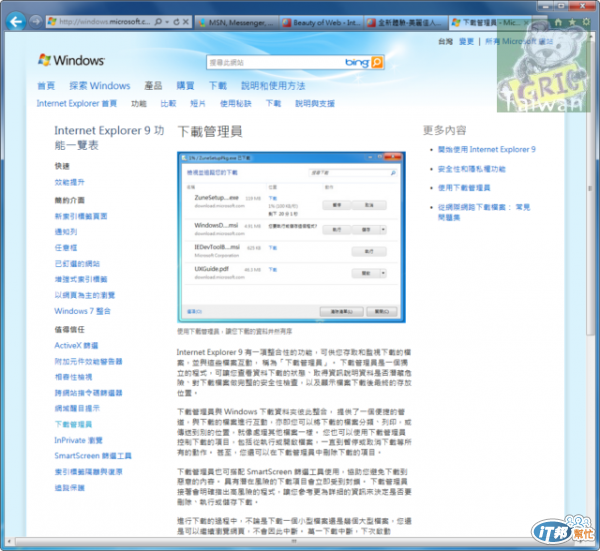The image size is (600, 551).
Task: Open the 索引標籤隔離與復原 sidebar link
Action: pos(88,472)
